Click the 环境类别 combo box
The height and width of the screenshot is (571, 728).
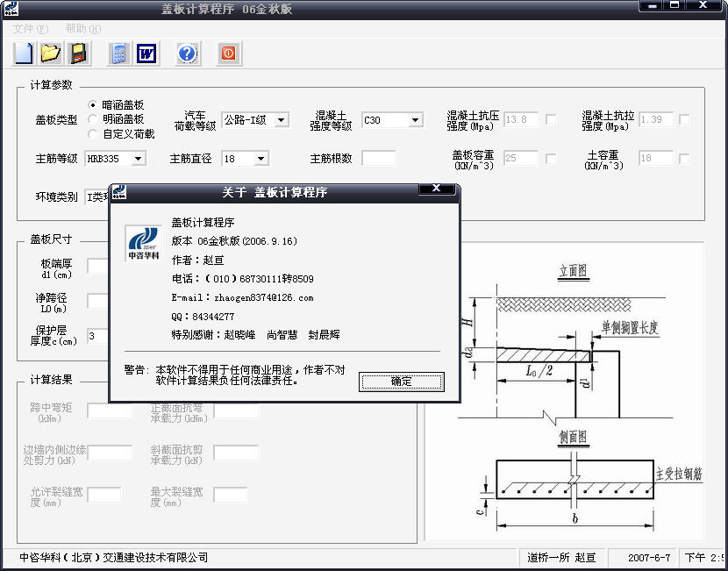click(x=97, y=197)
